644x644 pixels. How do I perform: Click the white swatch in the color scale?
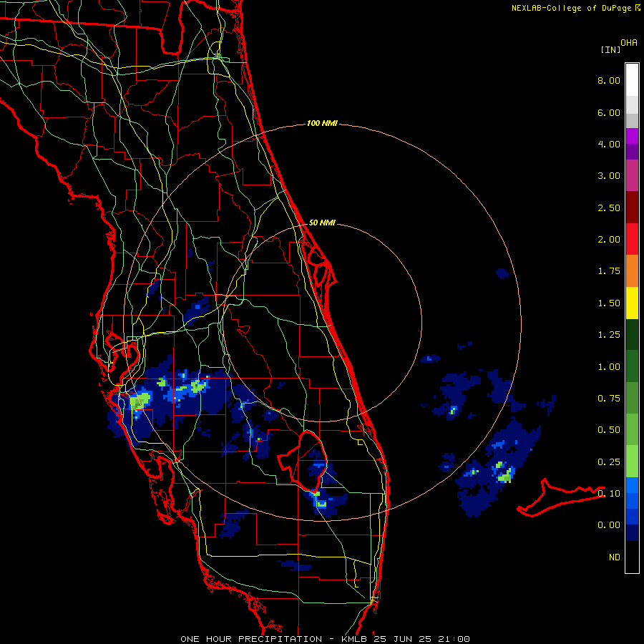(632, 79)
